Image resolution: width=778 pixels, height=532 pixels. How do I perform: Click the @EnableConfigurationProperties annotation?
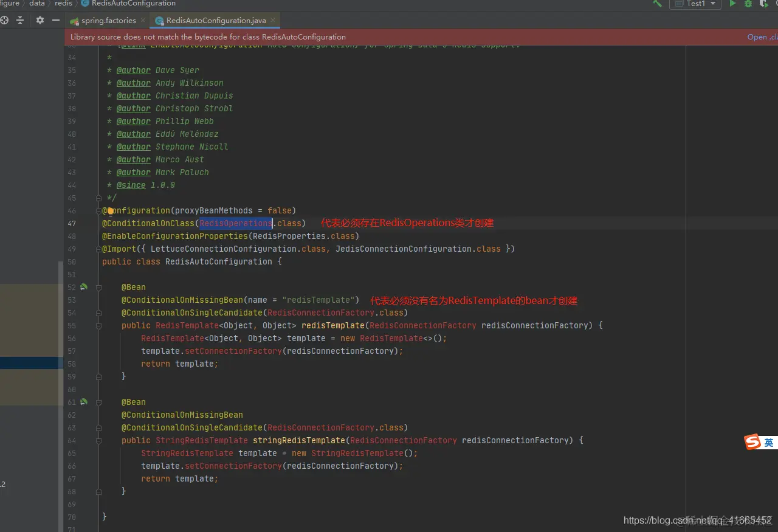click(x=174, y=236)
